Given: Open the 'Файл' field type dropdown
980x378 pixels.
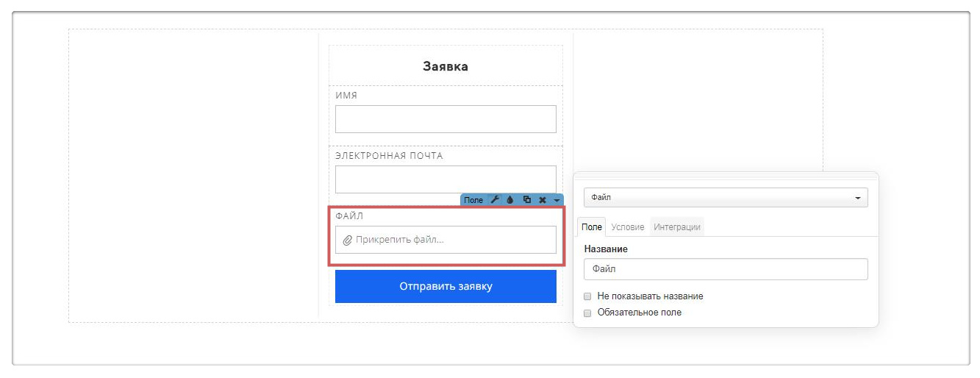Looking at the screenshot, I should pyautogui.click(x=725, y=198).
